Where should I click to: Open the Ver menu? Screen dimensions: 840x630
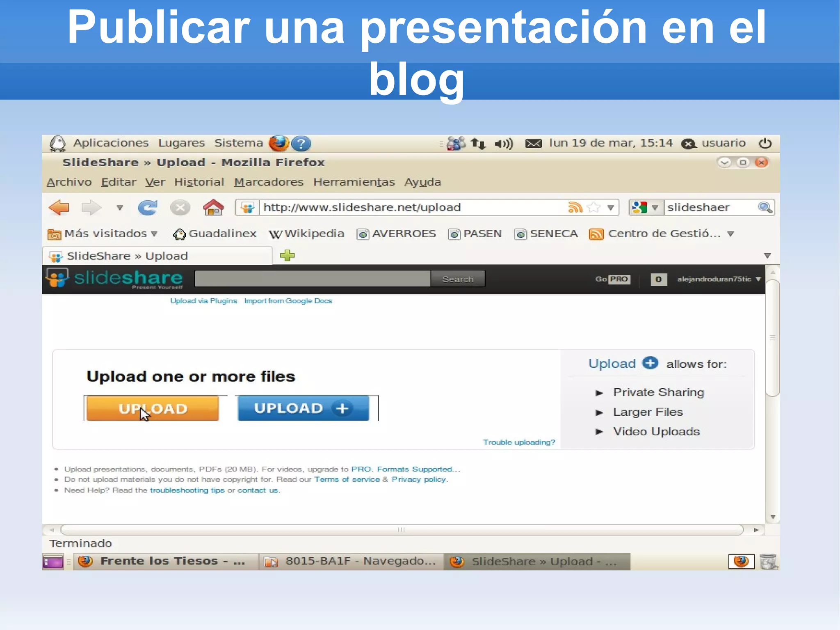[x=155, y=182]
